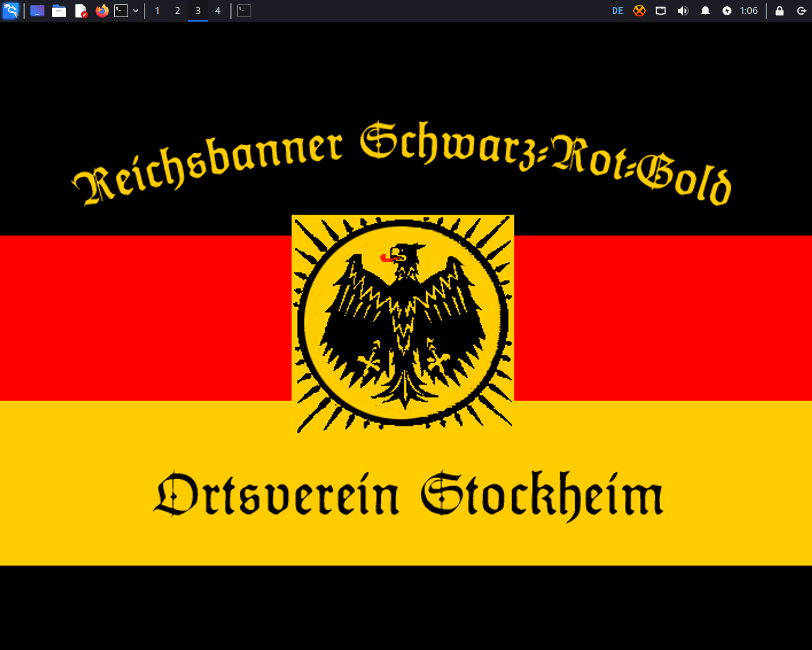This screenshot has width=812, height=650.
Task: Open the DE keyboard layout switcher
Action: click(618, 11)
